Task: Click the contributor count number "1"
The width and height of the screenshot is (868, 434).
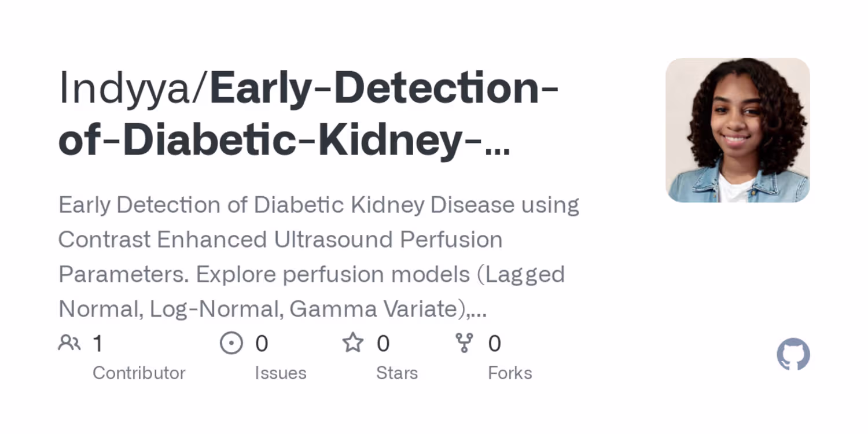Action: click(98, 344)
